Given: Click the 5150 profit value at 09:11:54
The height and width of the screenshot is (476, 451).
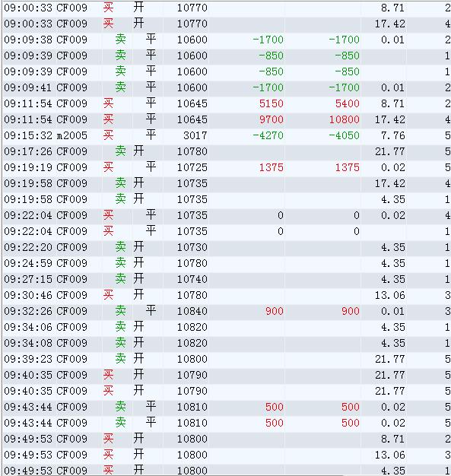Looking at the screenshot, I should (271, 103).
